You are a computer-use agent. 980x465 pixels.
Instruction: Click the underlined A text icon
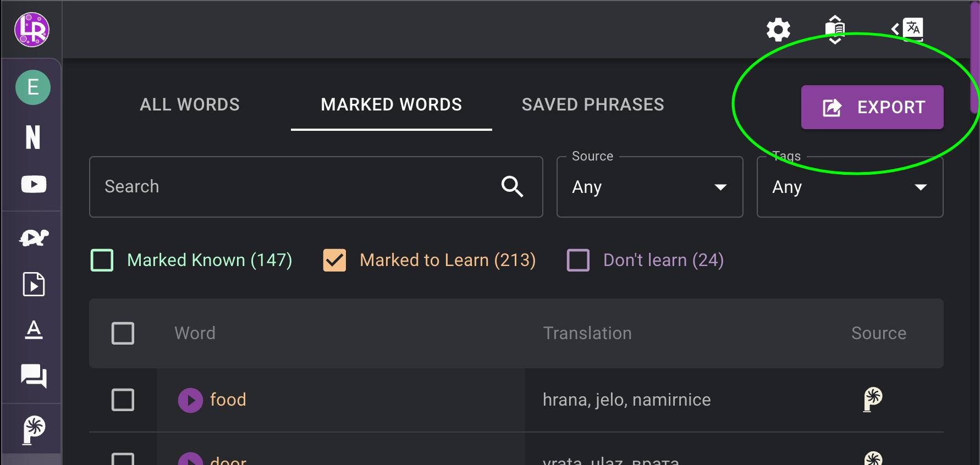pyautogui.click(x=34, y=330)
